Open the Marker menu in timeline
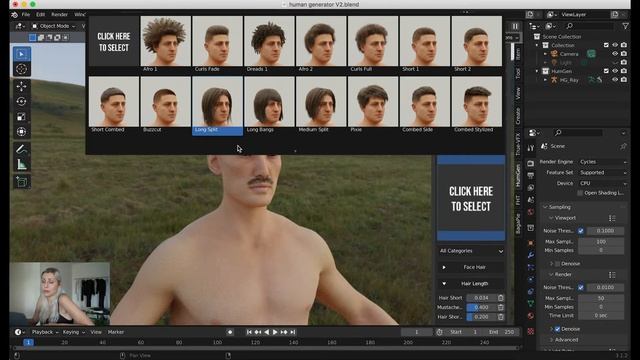 click(x=116, y=332)
